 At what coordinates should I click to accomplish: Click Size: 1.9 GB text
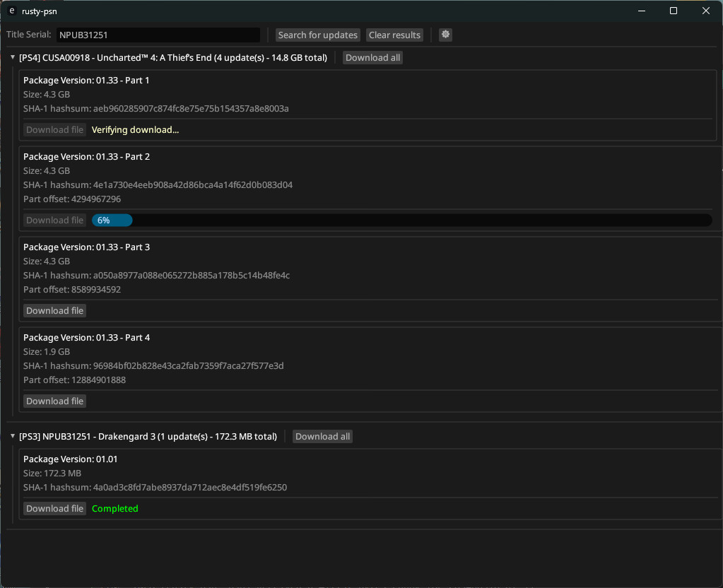click(47, 352)
